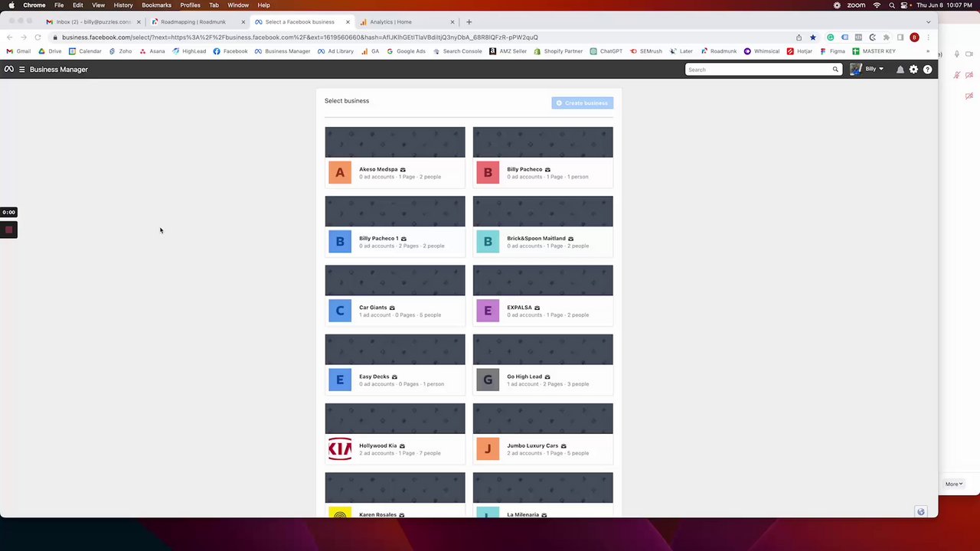Screen dimensions: 980x551
Task: Click the Wi-Fi status icon
Action: point(877,5)
